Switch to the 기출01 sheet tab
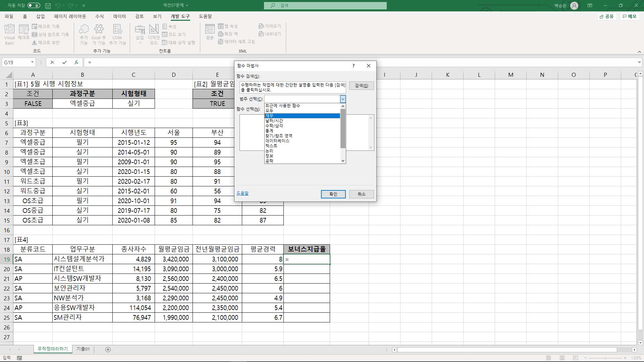644x362 pixels. tap(83, 349)
